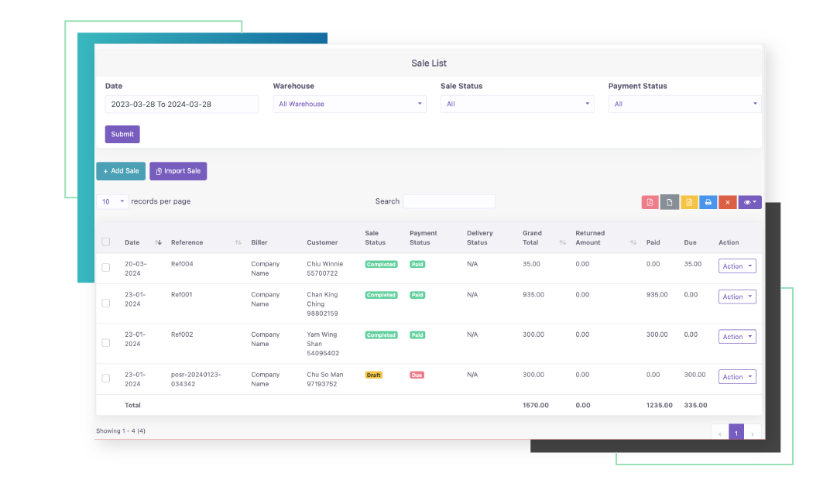The image size is (830, 504).
Task: Open the column visibility eye menu
Action: 749,202
